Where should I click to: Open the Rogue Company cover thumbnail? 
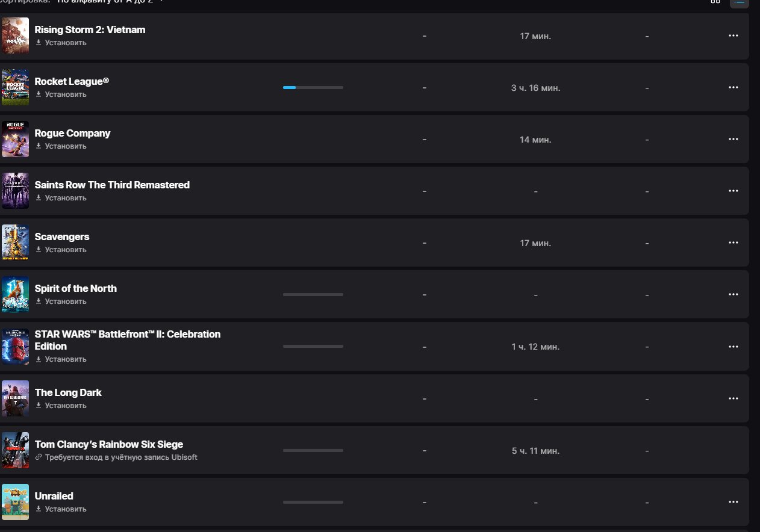(15, 139)
